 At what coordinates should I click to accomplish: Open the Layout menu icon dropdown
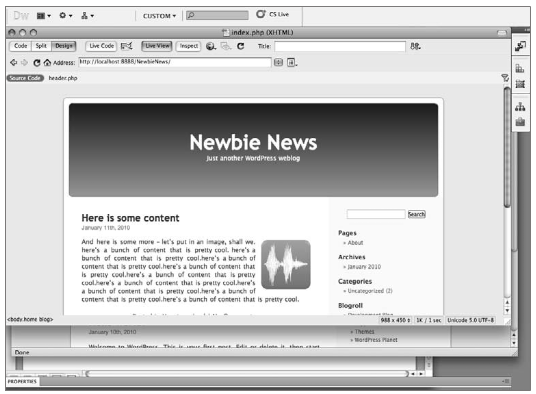coord(44,16)
